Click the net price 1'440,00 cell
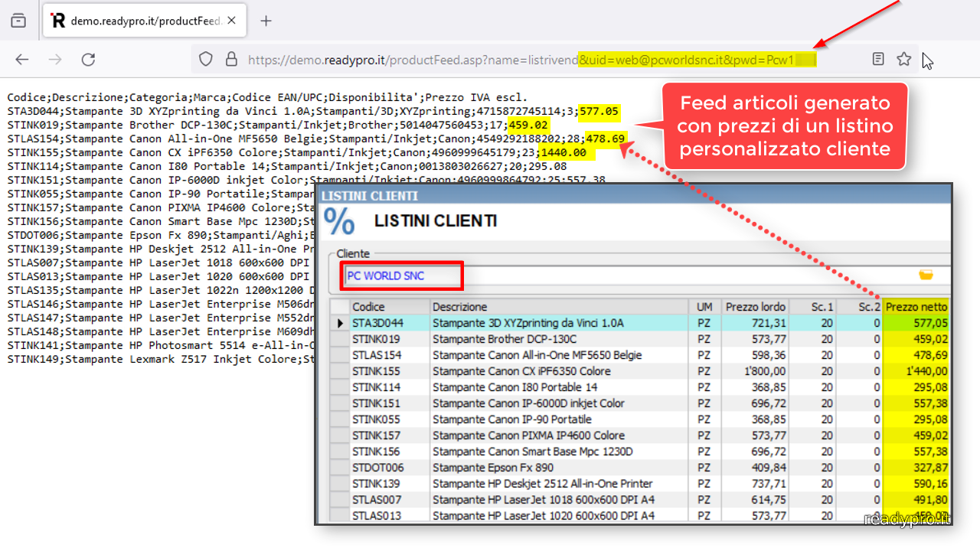The width and height of the screenshot is (980, 551). click(x=916, y=371)
